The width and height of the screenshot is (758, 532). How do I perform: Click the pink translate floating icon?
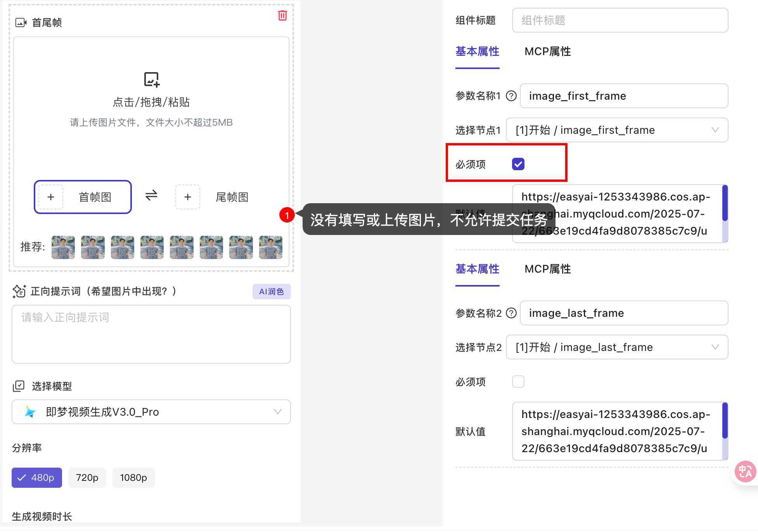(x=745, y=471)
